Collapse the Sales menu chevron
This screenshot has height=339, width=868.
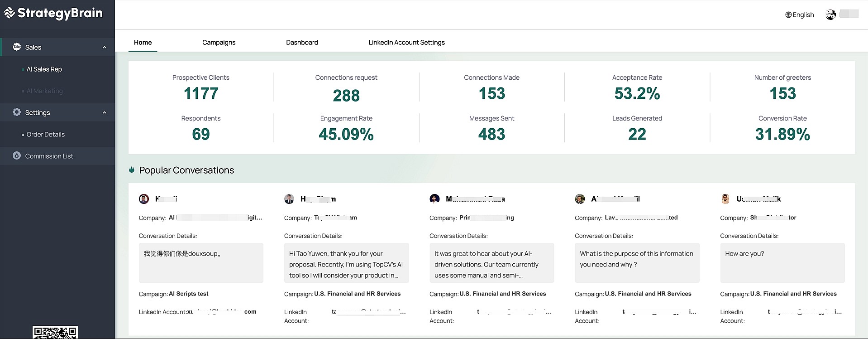point(105,47)
